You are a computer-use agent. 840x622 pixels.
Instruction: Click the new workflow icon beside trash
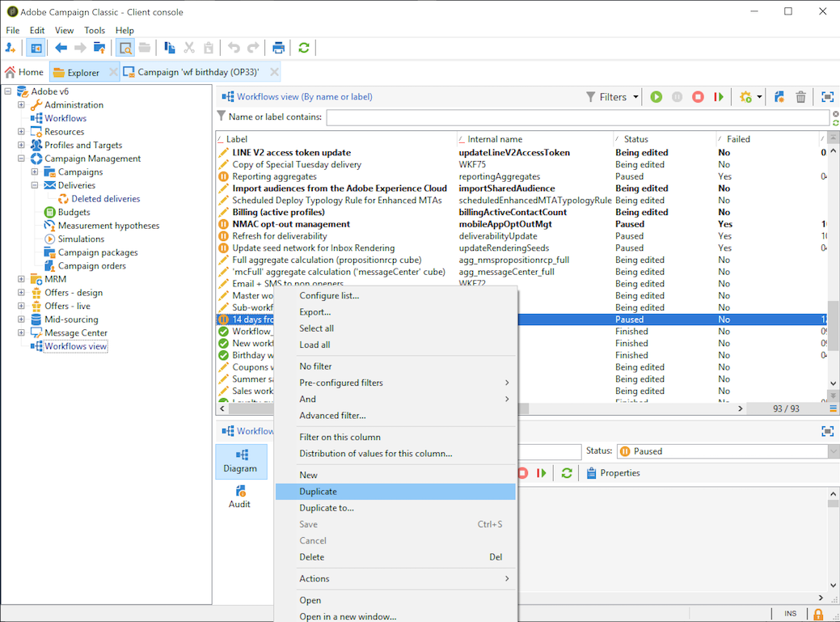point(779,97)
